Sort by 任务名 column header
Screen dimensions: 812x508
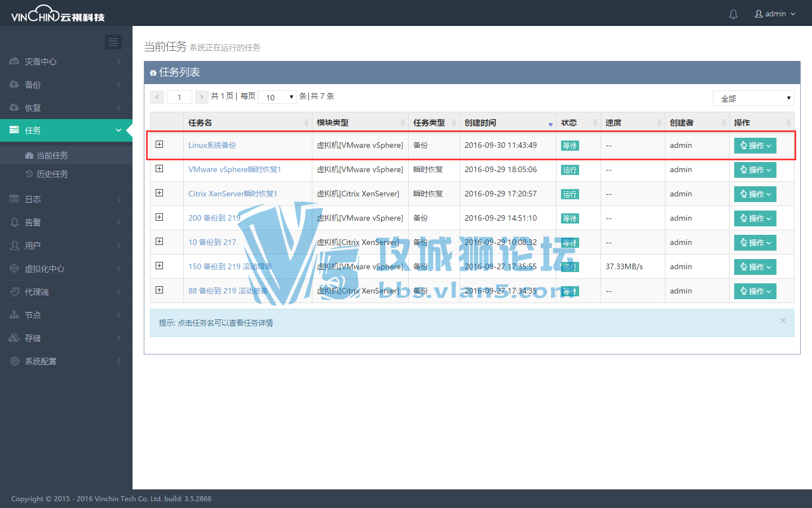coord(248,122)
